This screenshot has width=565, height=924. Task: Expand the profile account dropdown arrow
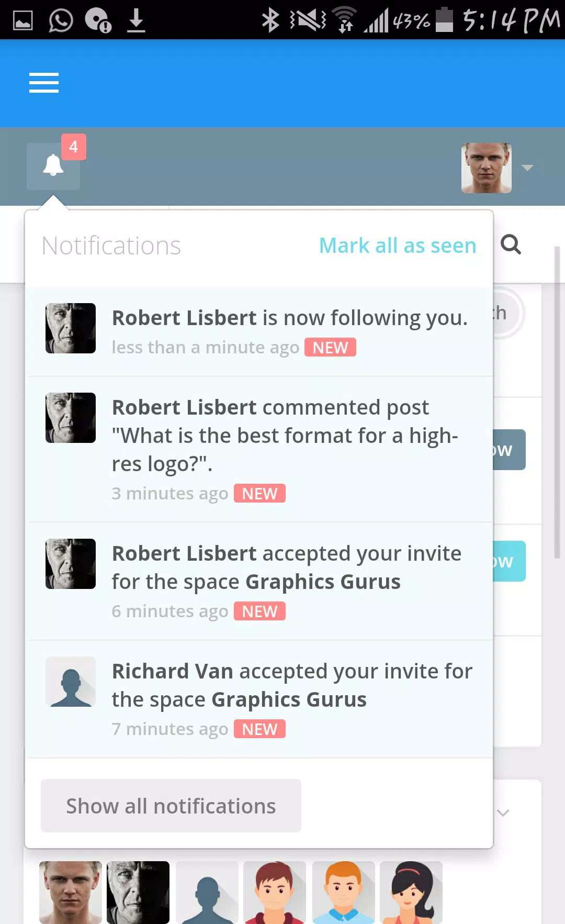[x=527, y=168]
